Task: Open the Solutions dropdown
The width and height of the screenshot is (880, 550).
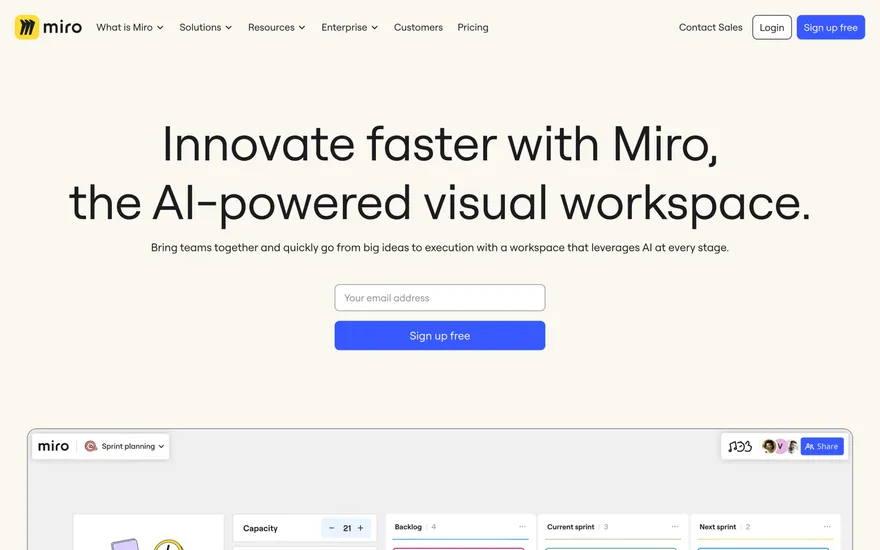Action: tap(205, 27)
